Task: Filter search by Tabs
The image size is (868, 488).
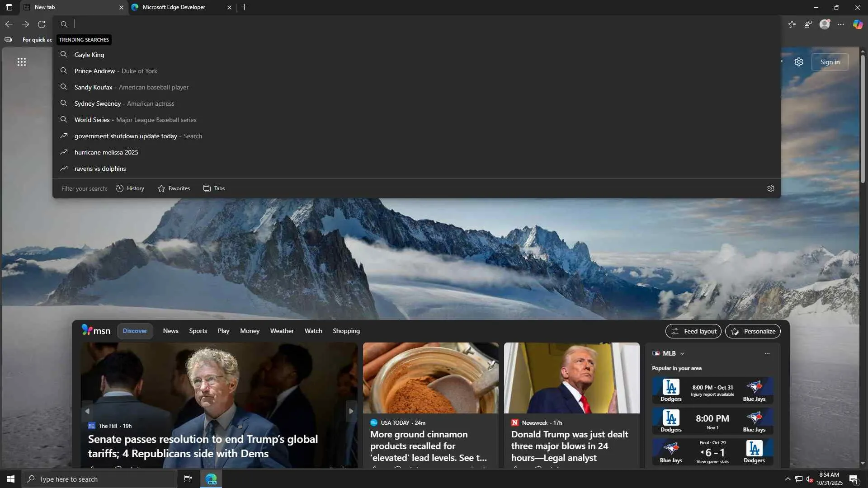Action: click(x=214, y=188)
